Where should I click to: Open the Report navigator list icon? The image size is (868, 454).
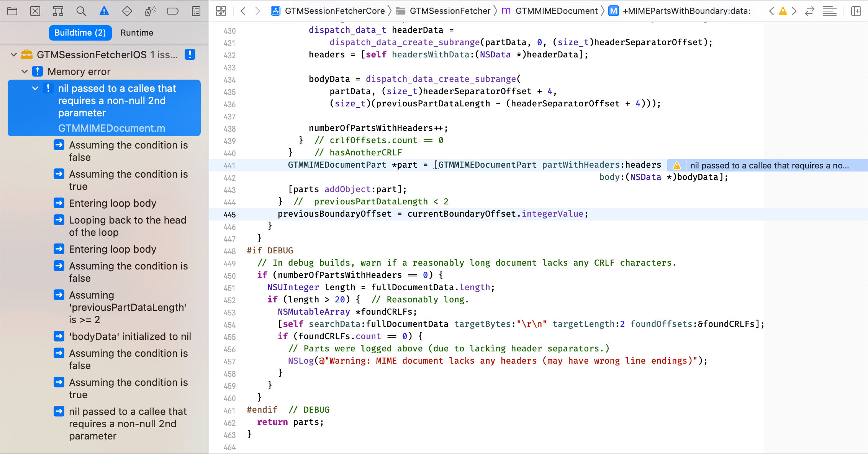pos(196,11)
